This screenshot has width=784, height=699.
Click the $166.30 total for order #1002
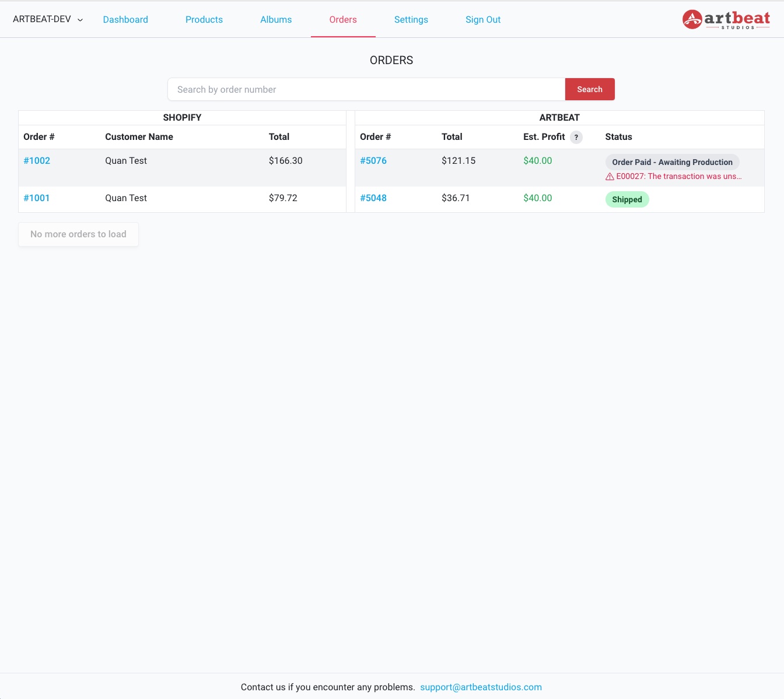[286, 161]
